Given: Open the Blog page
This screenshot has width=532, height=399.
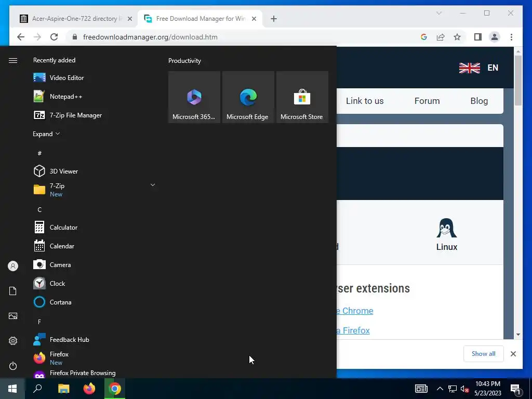Looking at the screenshot, I should tap(479, 101).
